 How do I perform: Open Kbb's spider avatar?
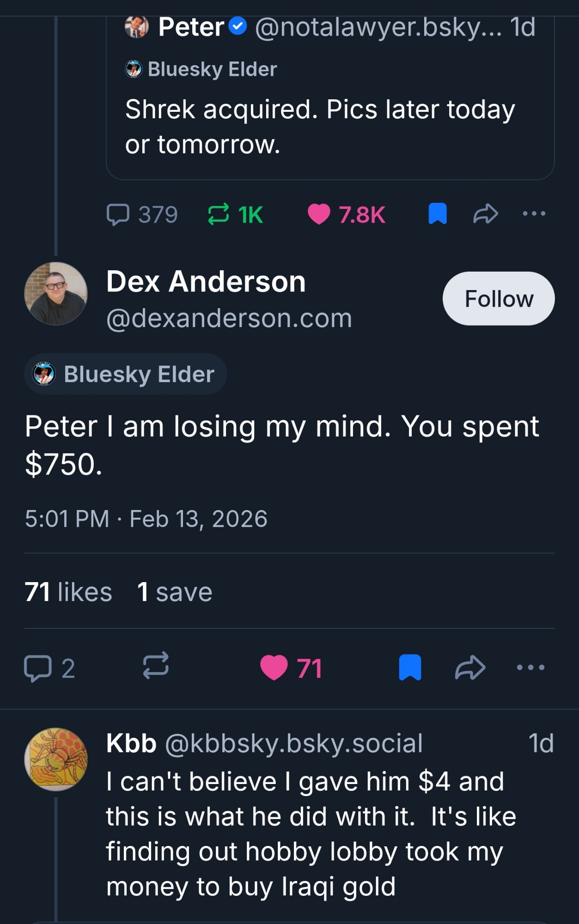[56, 760]
